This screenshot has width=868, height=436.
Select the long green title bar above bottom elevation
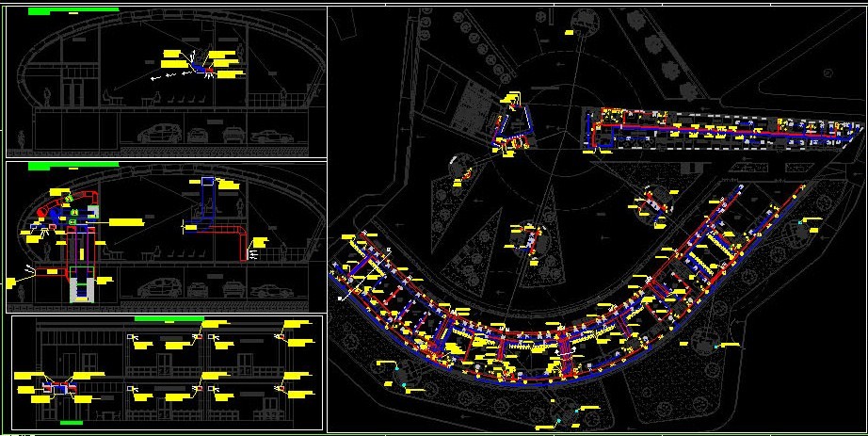[x=169, y=319]
